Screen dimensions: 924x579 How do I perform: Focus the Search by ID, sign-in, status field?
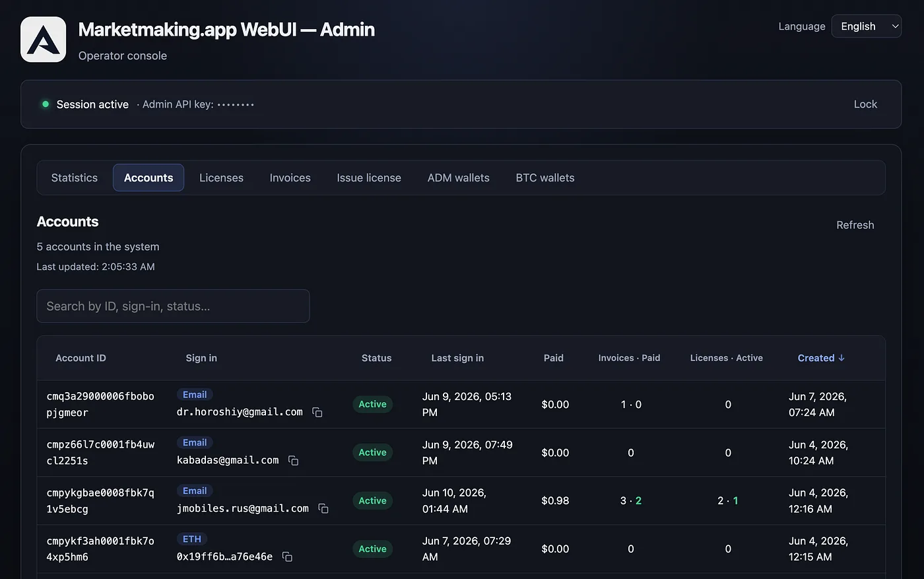click(173, 306)
